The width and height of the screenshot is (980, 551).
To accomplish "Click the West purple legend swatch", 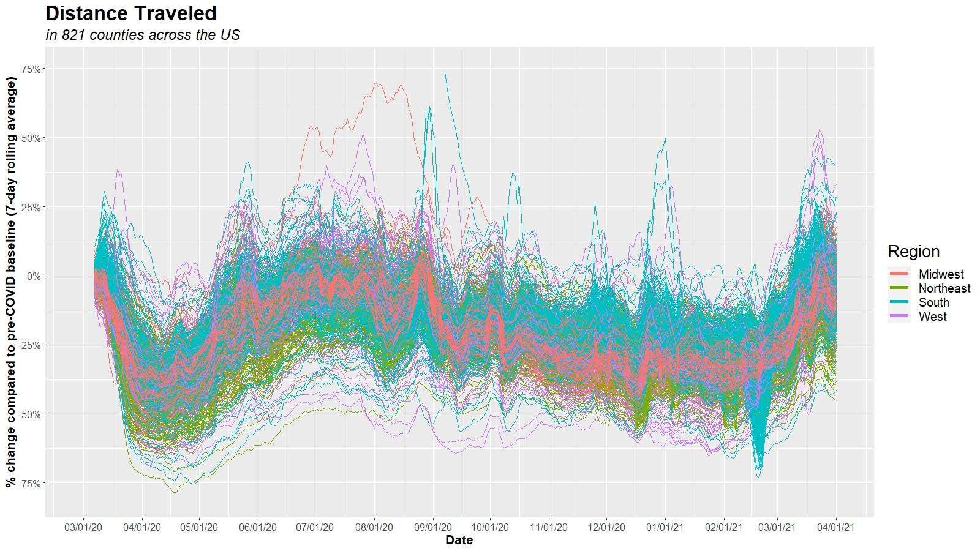I will [x=899, y=317].
